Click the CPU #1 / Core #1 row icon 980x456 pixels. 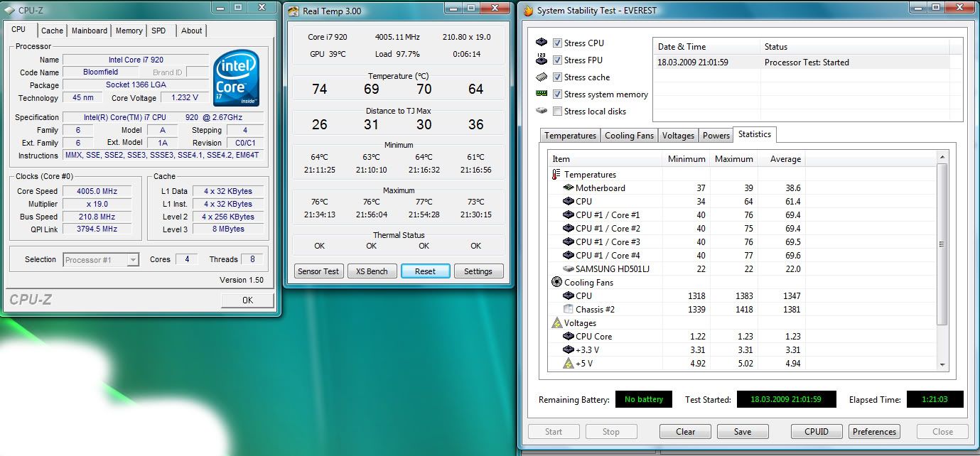[x=569, y=215]
